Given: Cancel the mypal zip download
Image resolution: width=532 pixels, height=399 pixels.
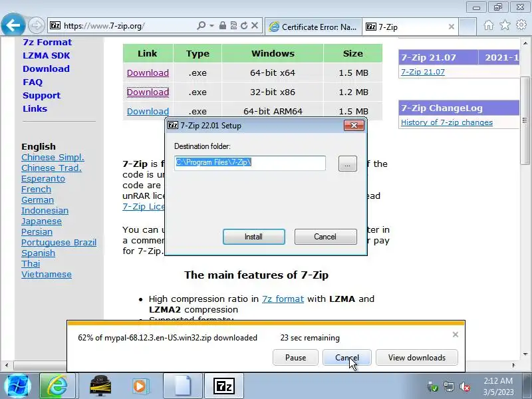Looking at the screenshot, I should click(346, 358).
